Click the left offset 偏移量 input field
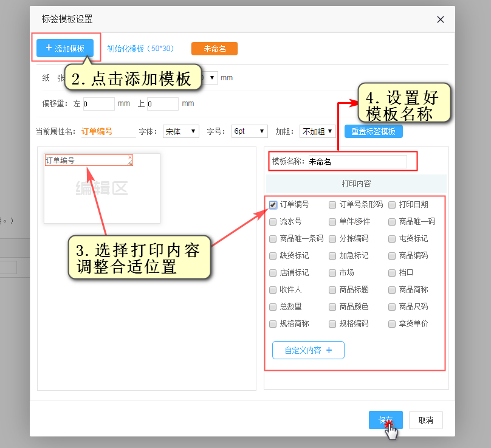 (x=98, y=104)
